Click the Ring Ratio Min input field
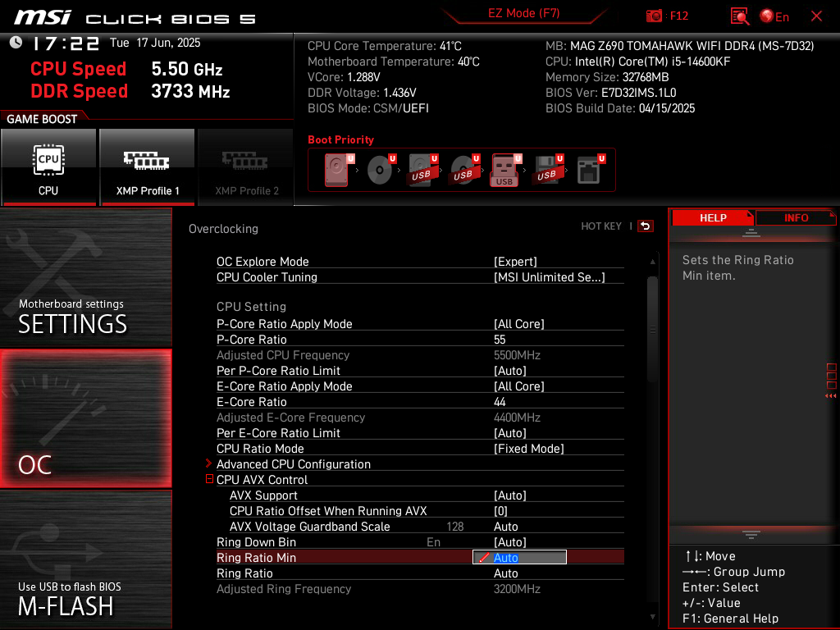The image size is (840, 630). pyautogui.click(x=519, y=557)
